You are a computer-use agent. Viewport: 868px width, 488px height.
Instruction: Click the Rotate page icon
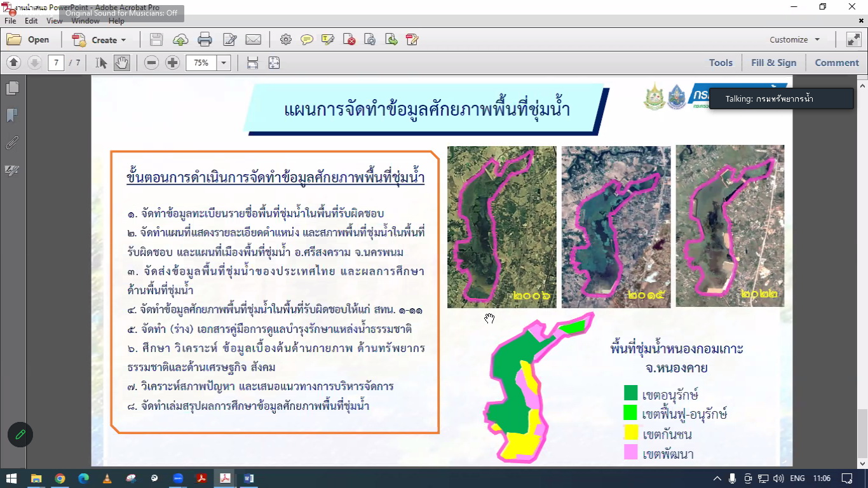tap(370, 39)
